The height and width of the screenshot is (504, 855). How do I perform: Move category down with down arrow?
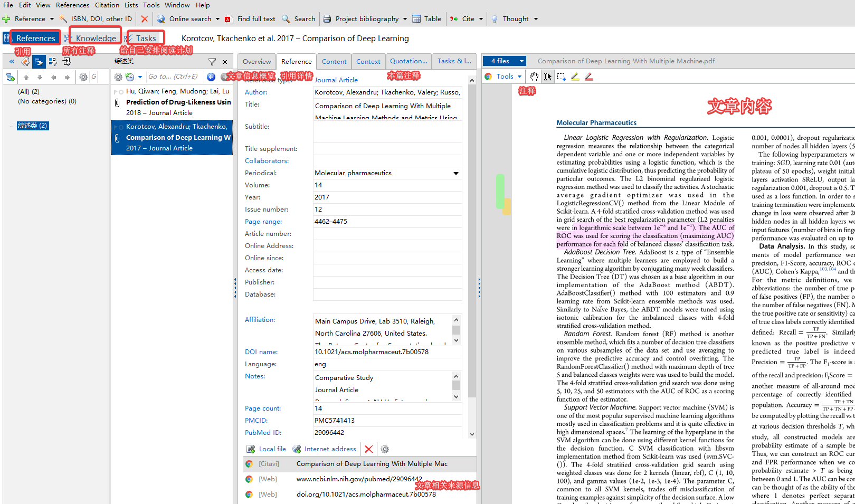[x=40, y=77]
